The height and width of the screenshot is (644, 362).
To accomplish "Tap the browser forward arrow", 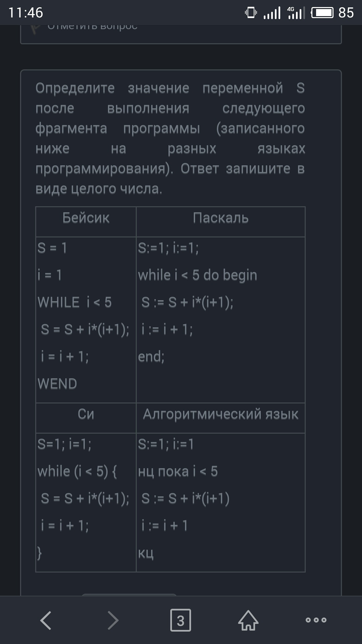I will (113, 620).
